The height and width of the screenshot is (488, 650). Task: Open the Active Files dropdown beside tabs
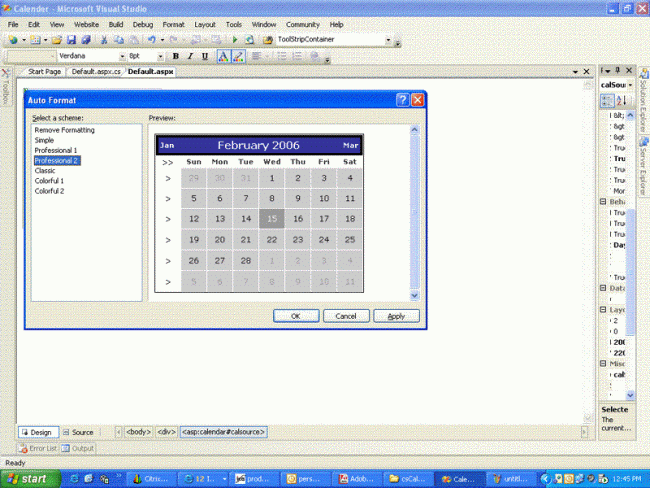coord(575,72)
